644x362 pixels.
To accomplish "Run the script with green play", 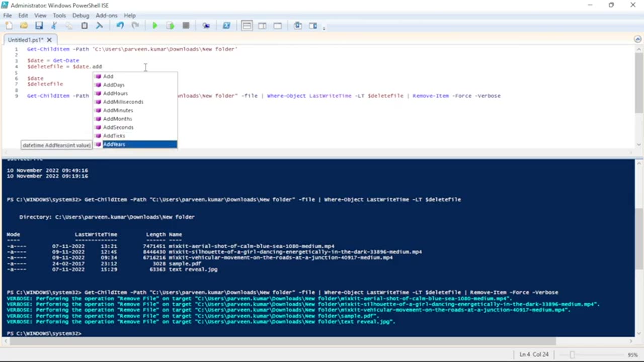I will (x=155, y=26).
